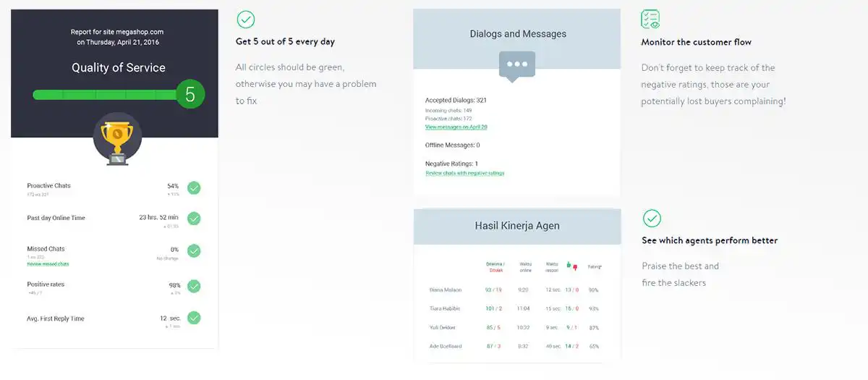Viewport: 868px width, 380px height.
Task: Open the 'Review missed chats' link
Action: (x=48, y=264)
